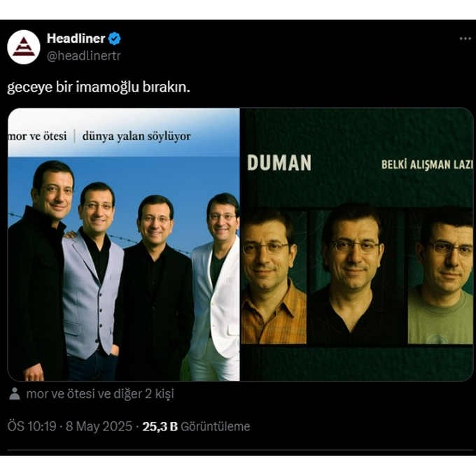The width and height of the screenshot is (476, 476).
Task: Click the tagged people person icon
Action: point(15,393)
